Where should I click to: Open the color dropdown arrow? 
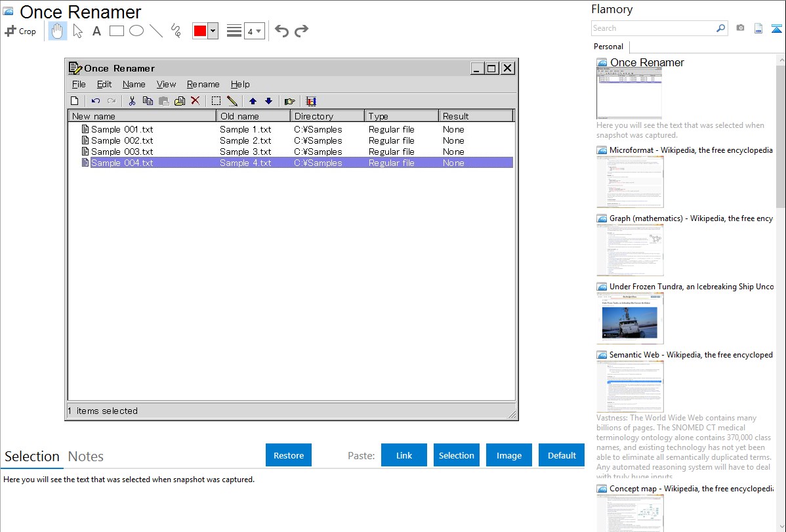[x=213, y=31]
